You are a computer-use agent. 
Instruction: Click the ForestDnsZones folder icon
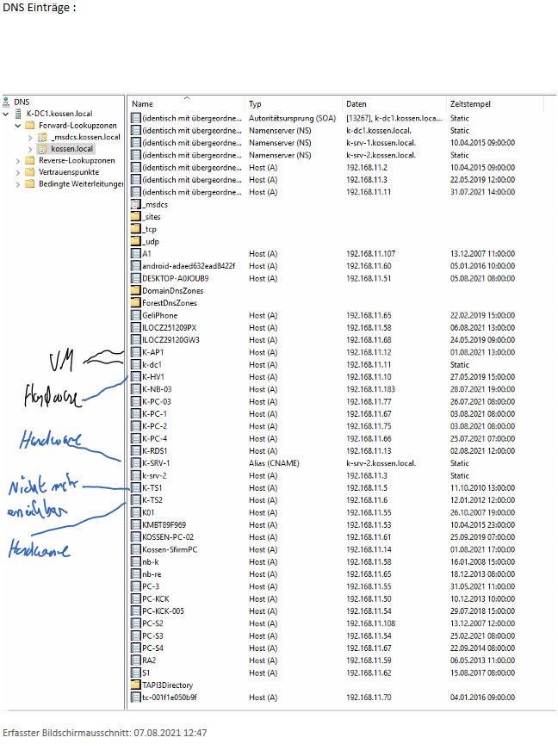pos(135,303)
